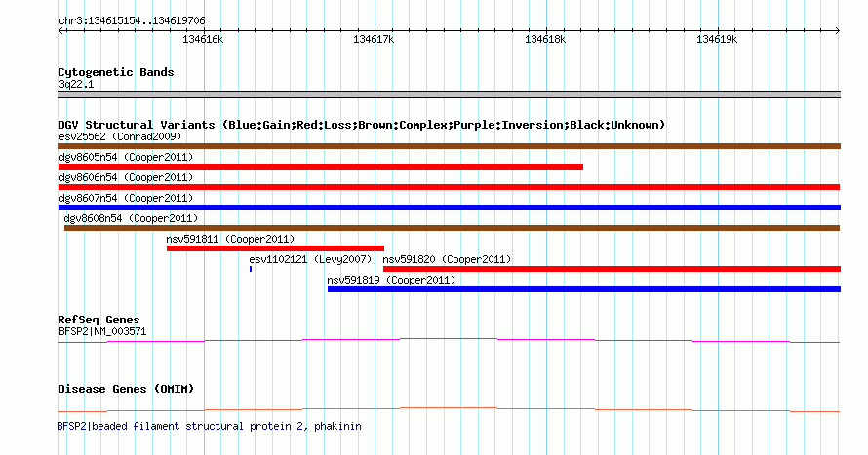
Task: Click the left arrow of the ruler
Action: (x=60, y=30)
